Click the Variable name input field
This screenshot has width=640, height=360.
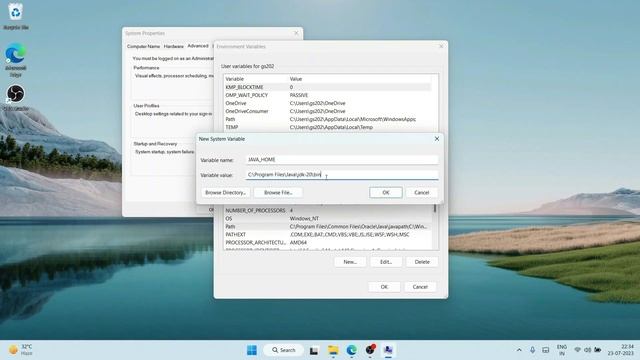[342, 160]
